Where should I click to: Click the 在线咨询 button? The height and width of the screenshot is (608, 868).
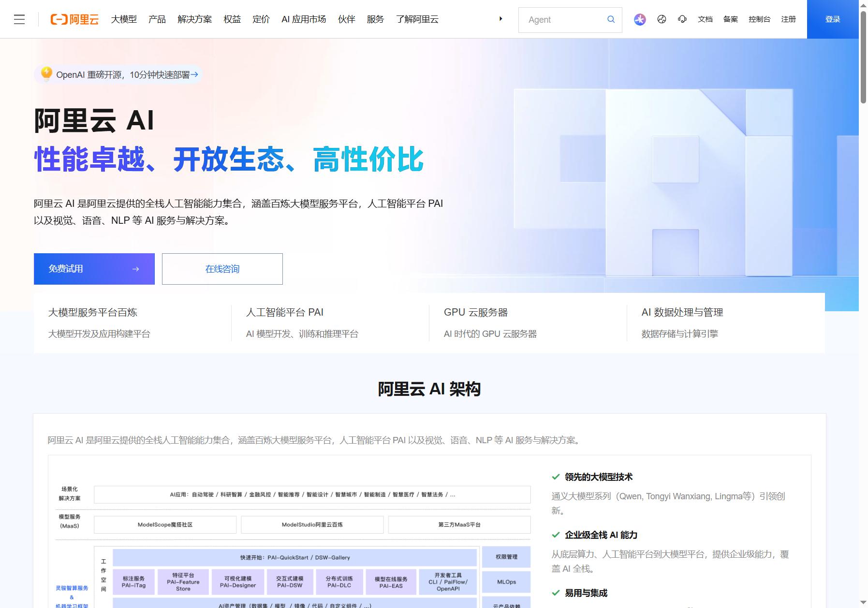point(222,269)
